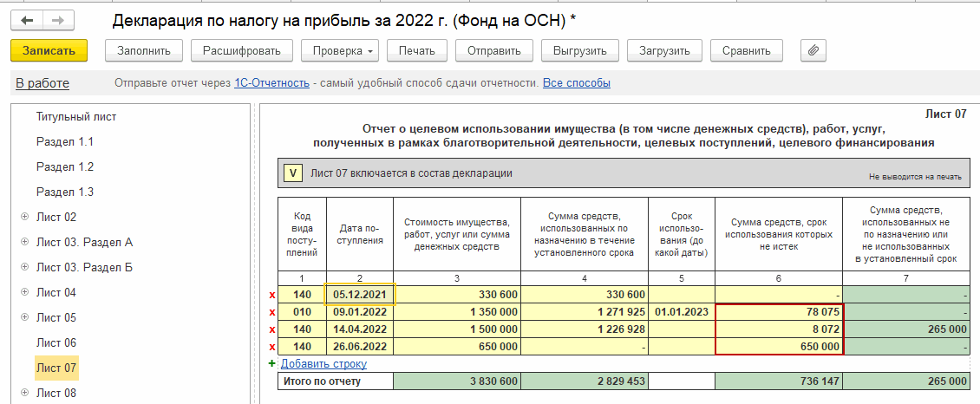Click the Записать button
The width and height of the screenshot is (980, 404).
click(49, 50)
